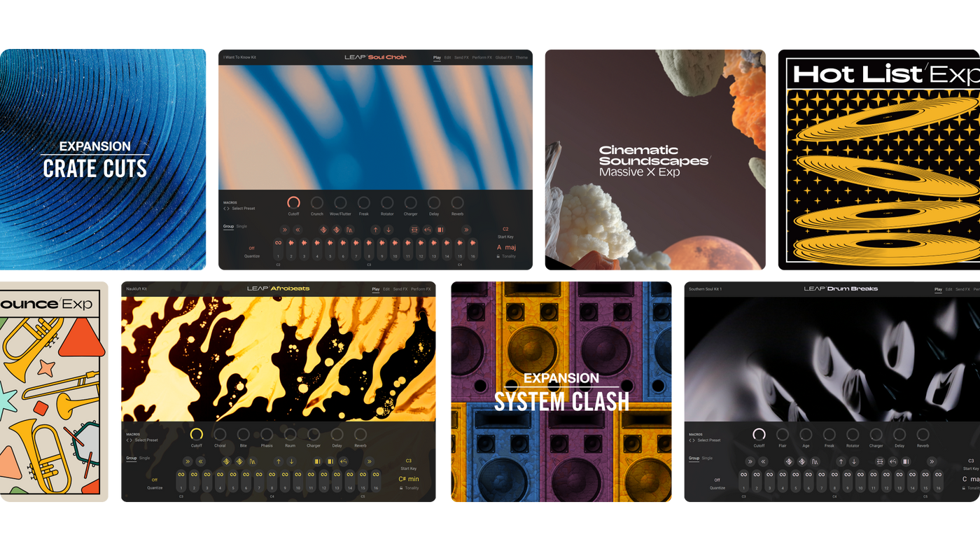This screenshot has width=980, height=551.
Task: Click the vertical bars icon in Drum Breaks
Action: coord(906,461)
